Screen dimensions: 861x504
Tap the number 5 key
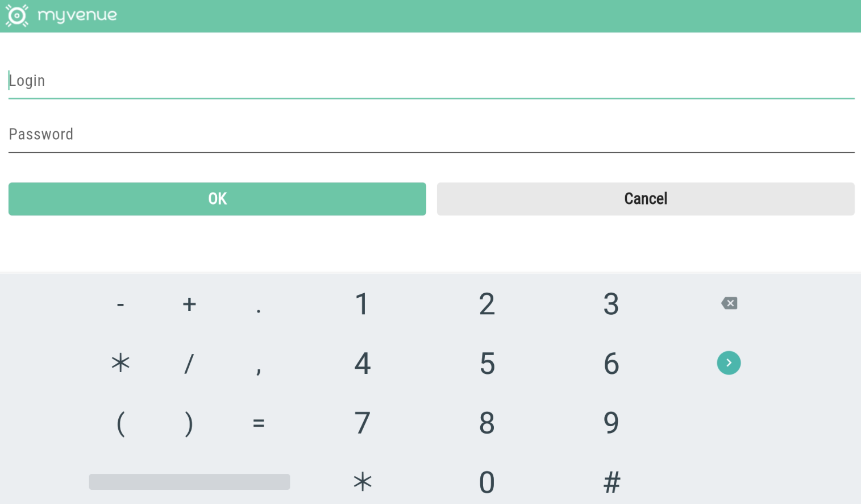(x=487, y=364)
